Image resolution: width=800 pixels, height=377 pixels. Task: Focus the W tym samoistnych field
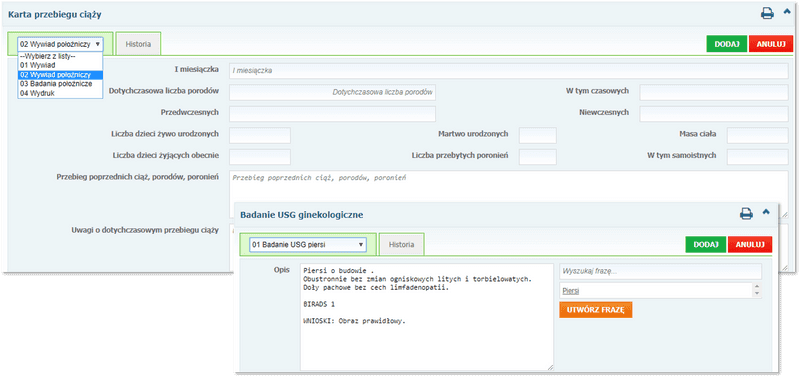[758, 157]
